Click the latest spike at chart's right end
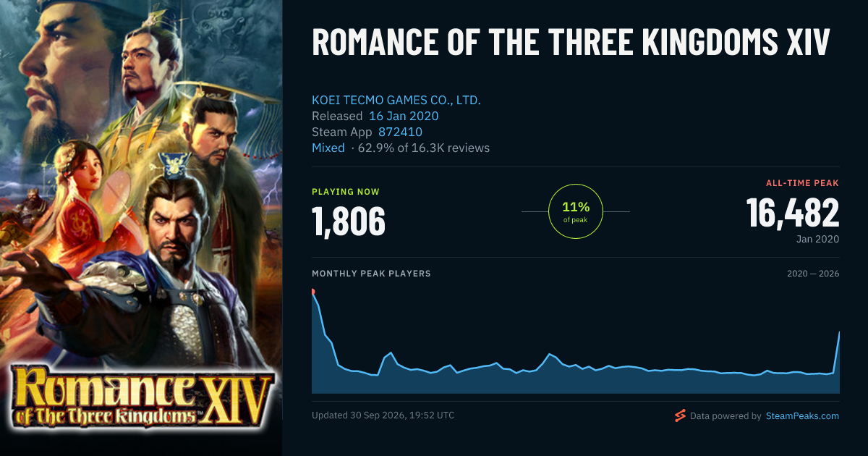The height and width of the screenshot is (456, 868). (839, 332)
